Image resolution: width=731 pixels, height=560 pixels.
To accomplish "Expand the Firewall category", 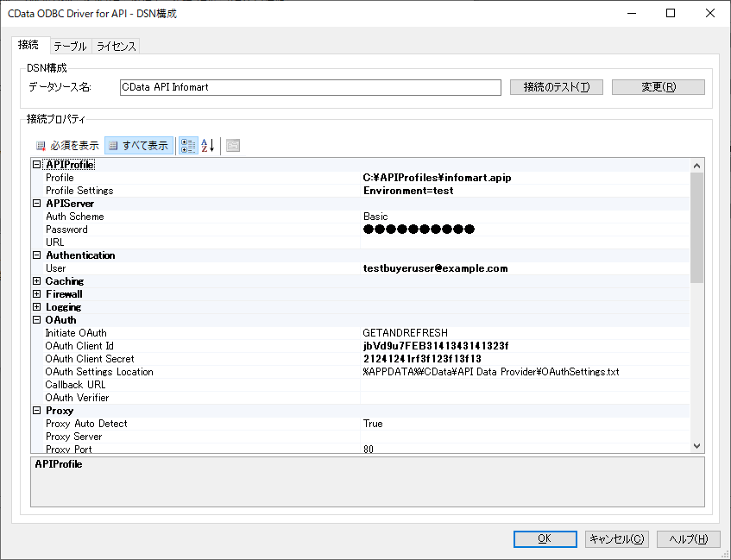I will (x=37, y=293).
